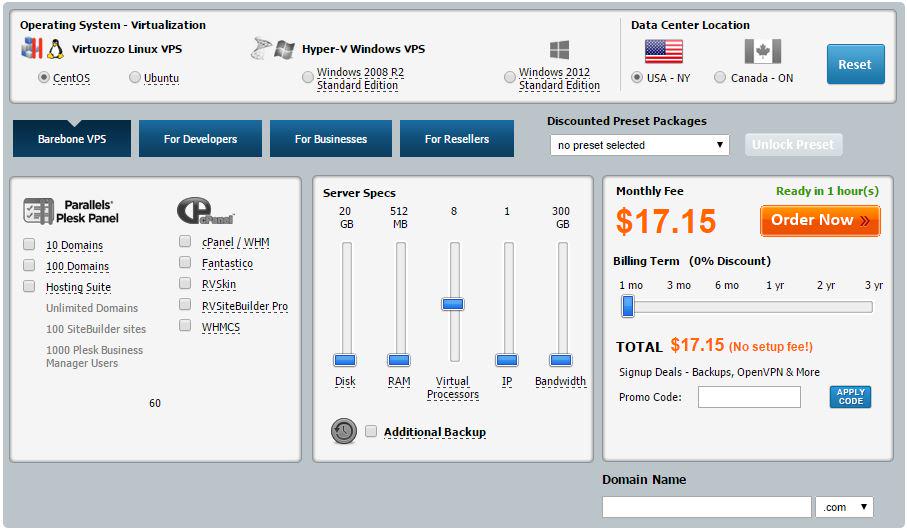This screenshot has width=907, height=530.
Task: Click the IP slider handle
Action: (x=507, y=360)
